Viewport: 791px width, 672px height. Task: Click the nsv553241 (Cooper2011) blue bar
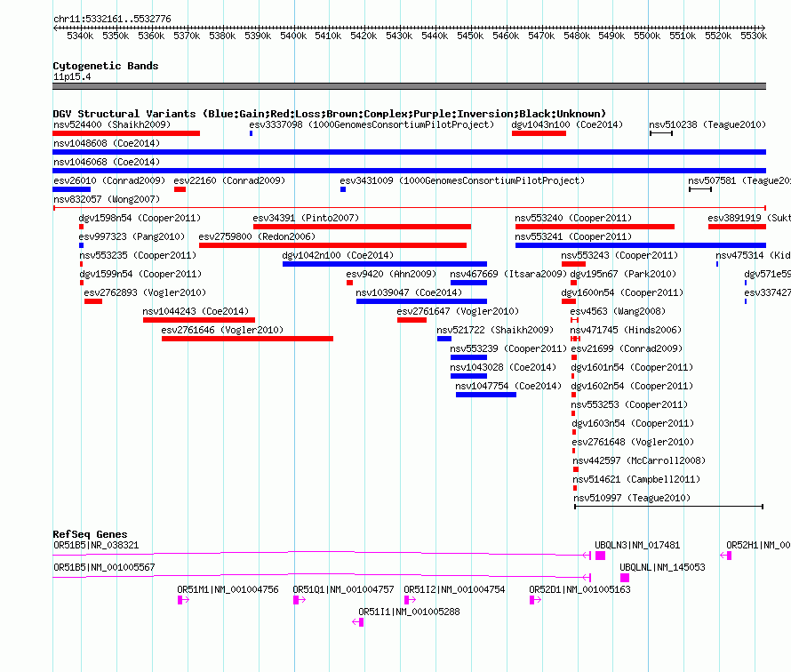point(641,245)
